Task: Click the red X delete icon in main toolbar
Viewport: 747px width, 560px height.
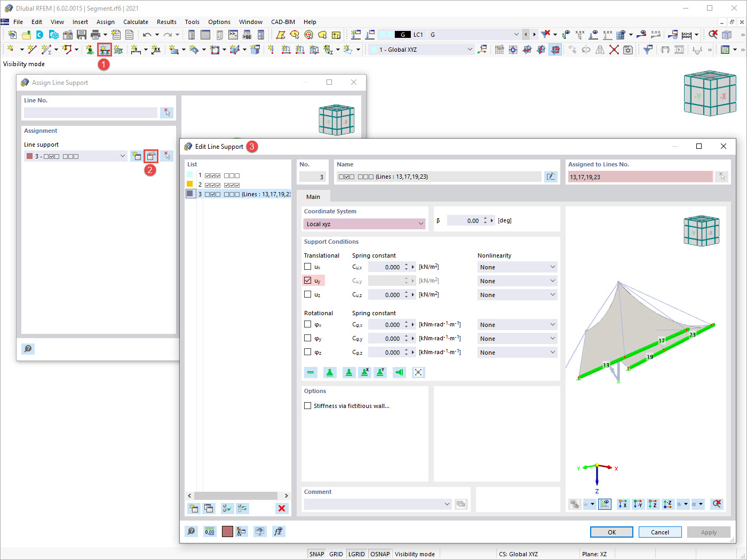Action: [x=614, y=50]
